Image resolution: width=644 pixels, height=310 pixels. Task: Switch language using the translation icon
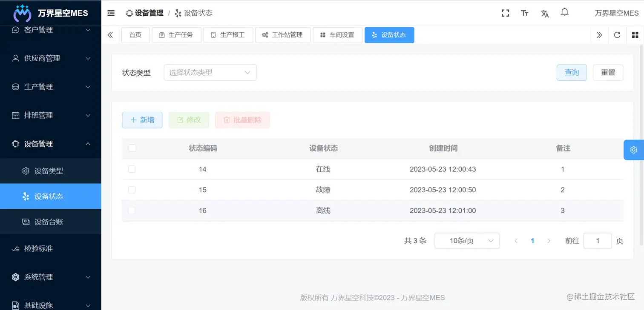click(545, 13)
